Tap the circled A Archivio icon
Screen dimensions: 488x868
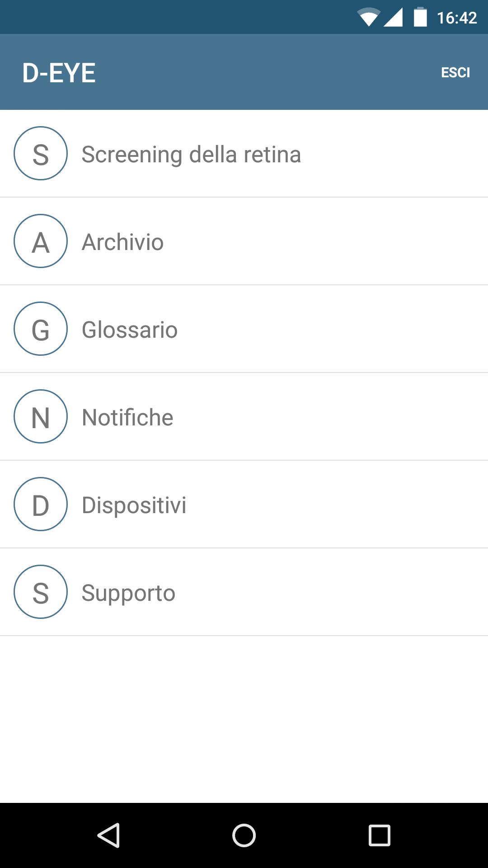(41, 241)
